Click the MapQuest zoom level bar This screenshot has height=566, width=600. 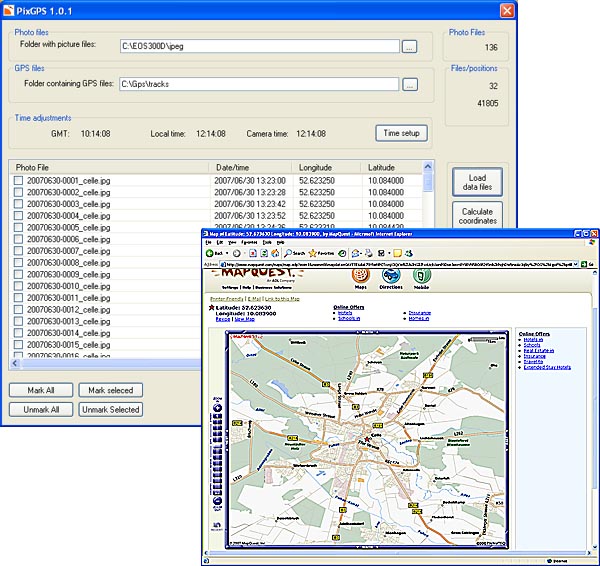click(217, 454)
